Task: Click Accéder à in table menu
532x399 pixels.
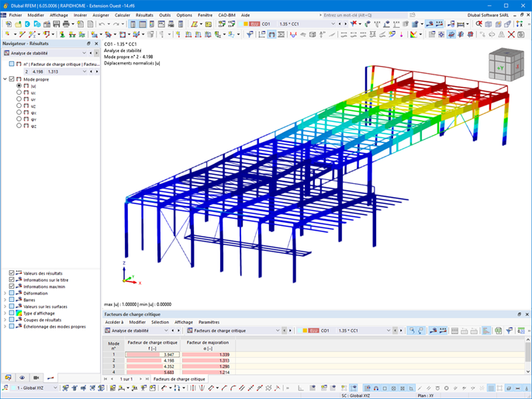Action: 114,322
